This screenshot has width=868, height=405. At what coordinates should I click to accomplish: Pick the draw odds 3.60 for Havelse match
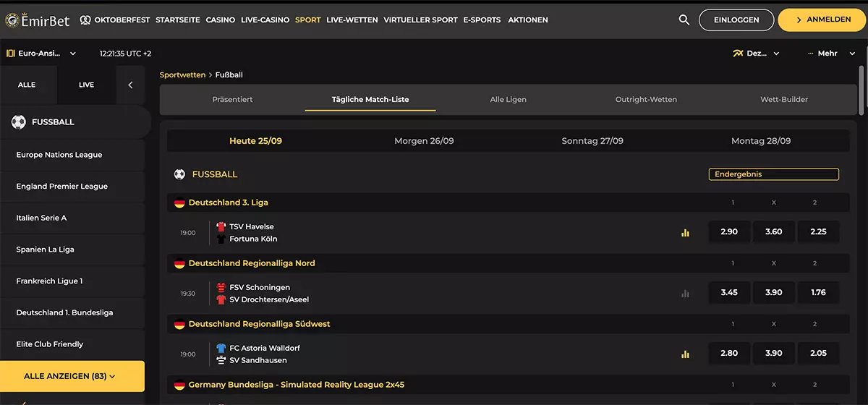[x=773, y=231]
